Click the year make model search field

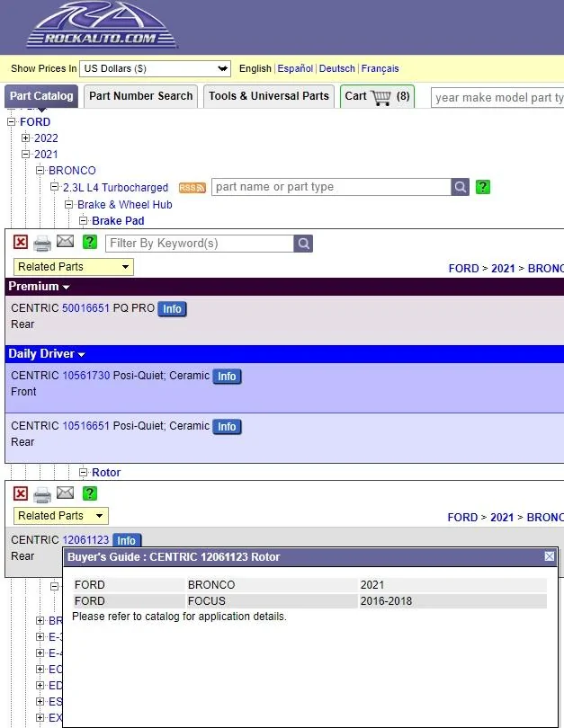point(497,97)
